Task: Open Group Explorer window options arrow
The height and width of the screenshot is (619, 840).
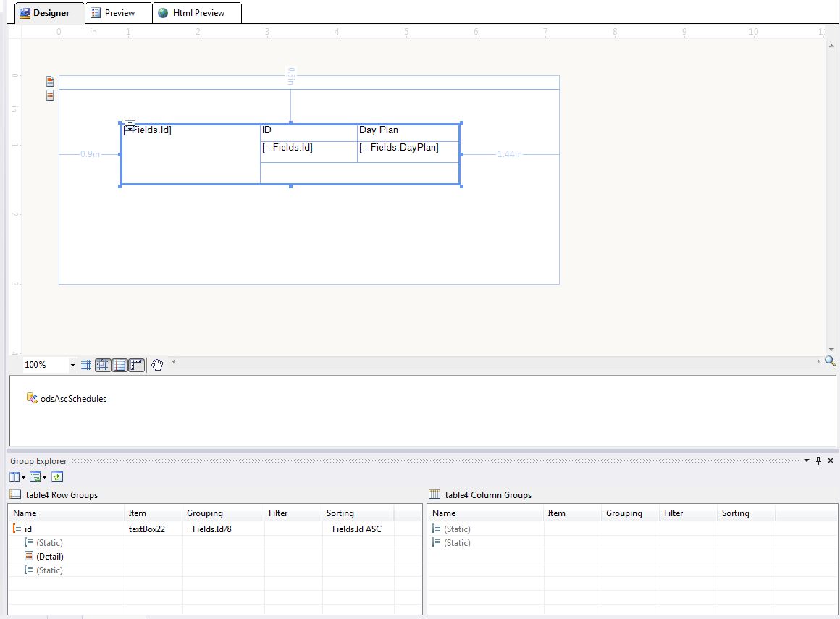Action: [806, 460]
